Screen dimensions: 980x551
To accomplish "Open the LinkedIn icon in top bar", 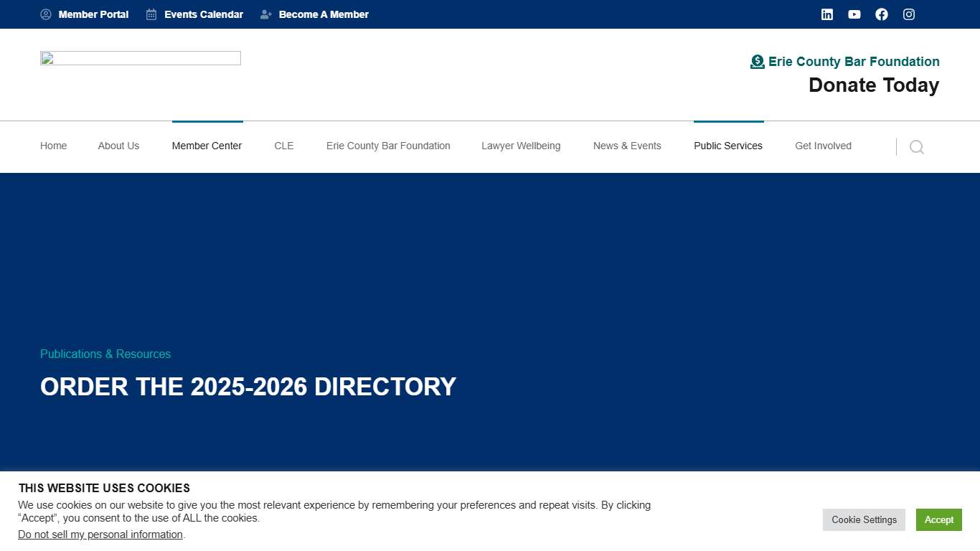I will click(x=826, y=14).
